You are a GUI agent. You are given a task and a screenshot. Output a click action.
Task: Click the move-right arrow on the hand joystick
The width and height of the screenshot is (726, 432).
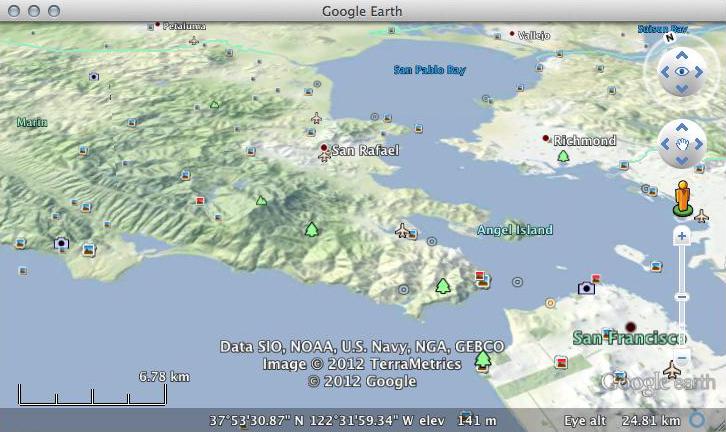click(698, 144)
